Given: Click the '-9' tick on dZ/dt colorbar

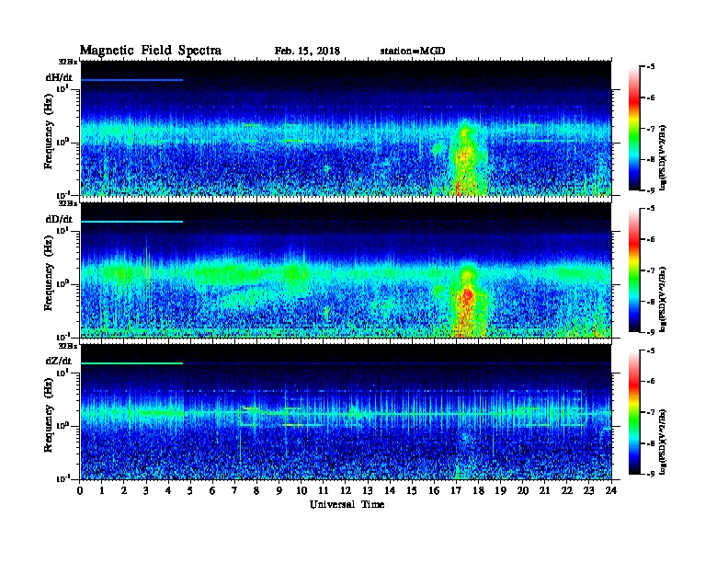Looking at the screenshot, I should pos(651,474).
